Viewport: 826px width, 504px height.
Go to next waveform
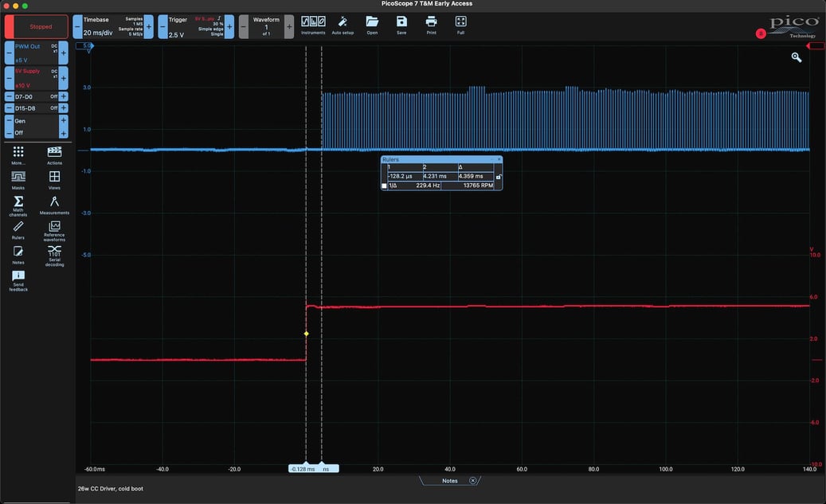(x=289, y=26)
